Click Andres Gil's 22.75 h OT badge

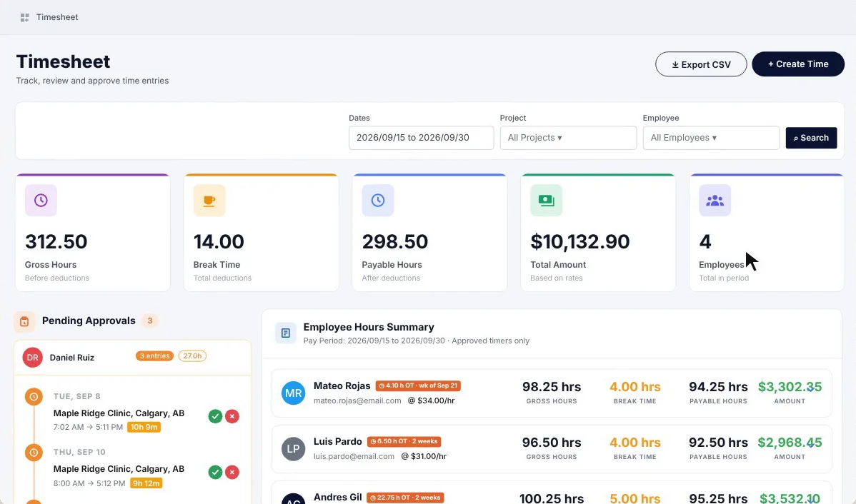[x=405, y=498]
